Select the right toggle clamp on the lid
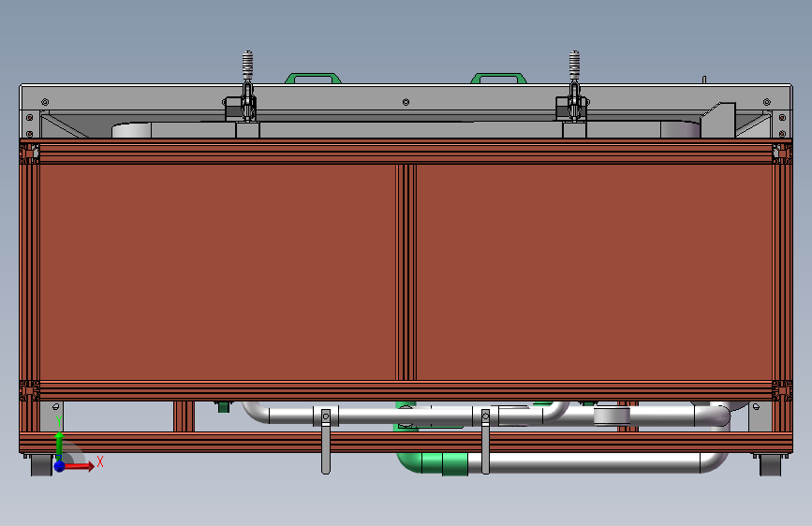The image size is (812, 526). click(x=573, y=87)
